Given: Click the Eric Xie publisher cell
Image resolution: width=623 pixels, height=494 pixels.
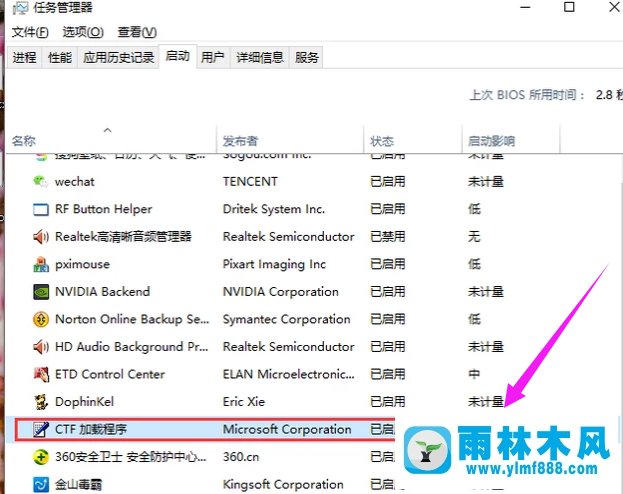Looking at the screenshot, I should (244, 402).
